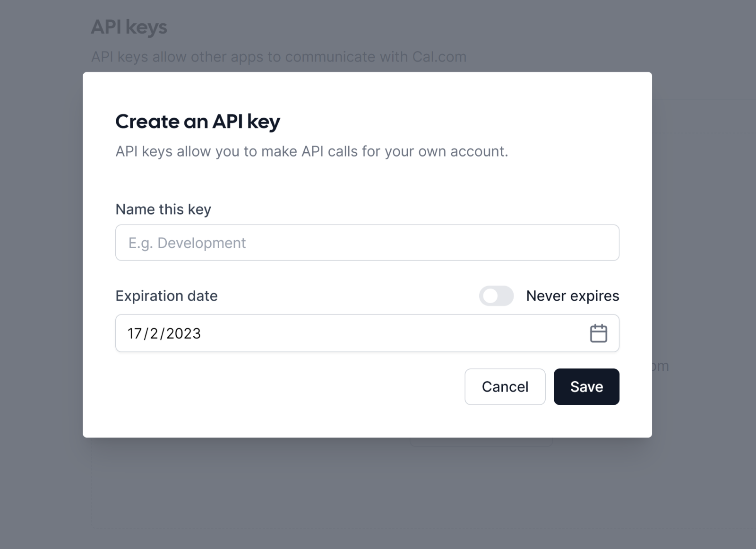
Task: Click blank dialog area left of Cancel
Action: 283,387
